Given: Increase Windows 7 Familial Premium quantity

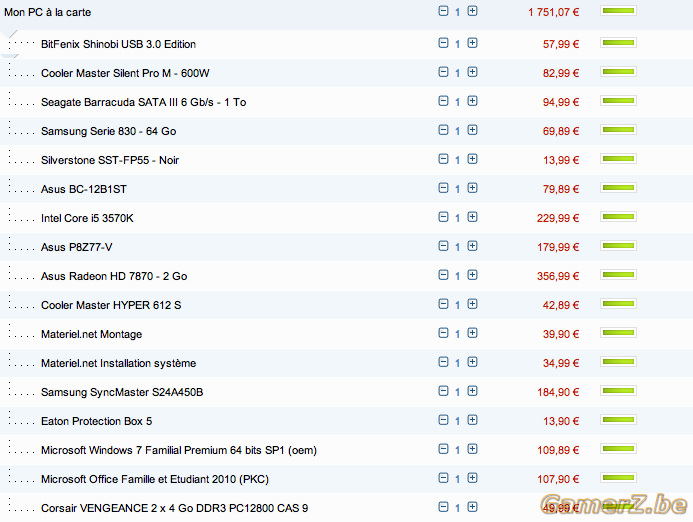Looking at the screenshot, I should pos(472,449).
